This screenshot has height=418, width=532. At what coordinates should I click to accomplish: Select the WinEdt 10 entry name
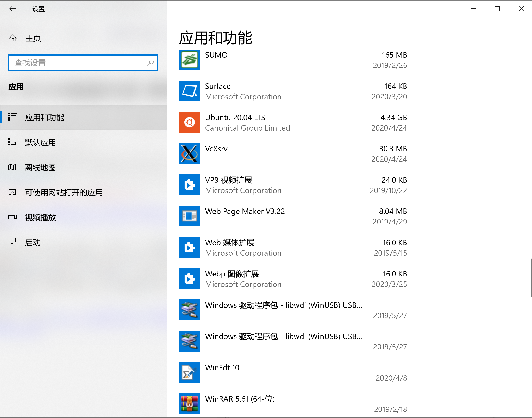pos(222,368)
